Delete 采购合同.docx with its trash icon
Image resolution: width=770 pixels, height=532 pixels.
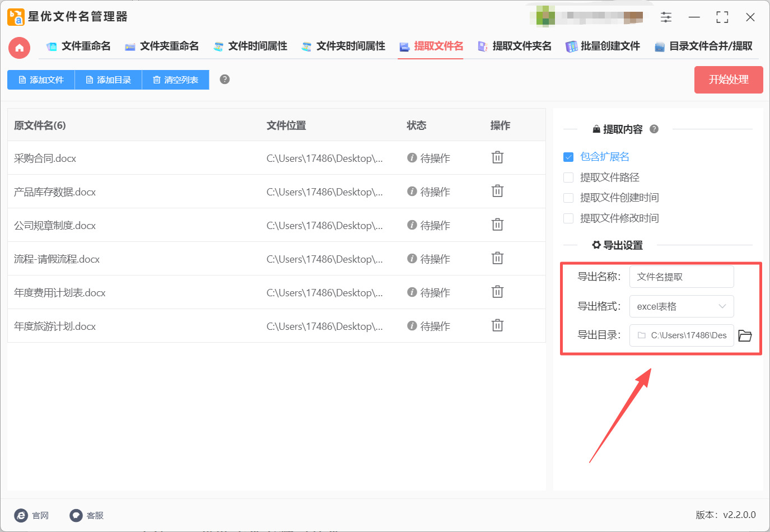(497, 157)
